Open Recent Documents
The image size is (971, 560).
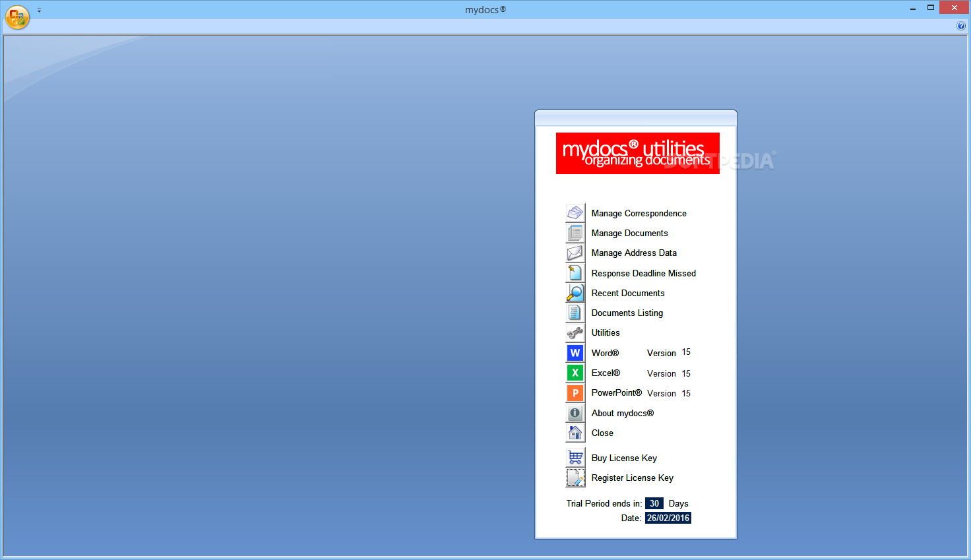click(x=628, y=293)
